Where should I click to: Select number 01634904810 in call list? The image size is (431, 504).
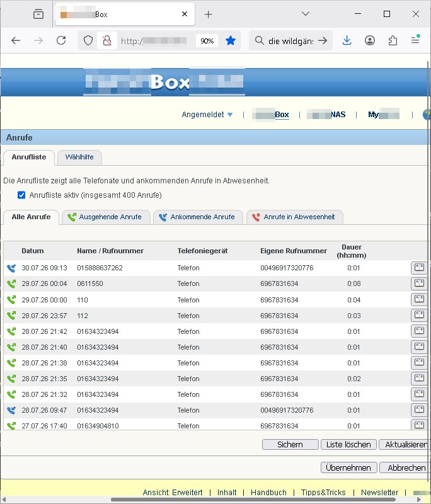click(98, 426)
